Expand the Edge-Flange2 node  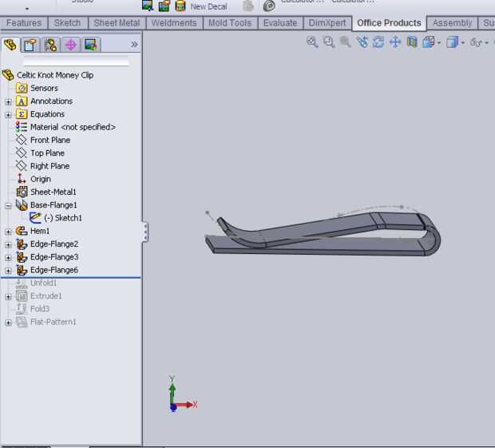9,244
